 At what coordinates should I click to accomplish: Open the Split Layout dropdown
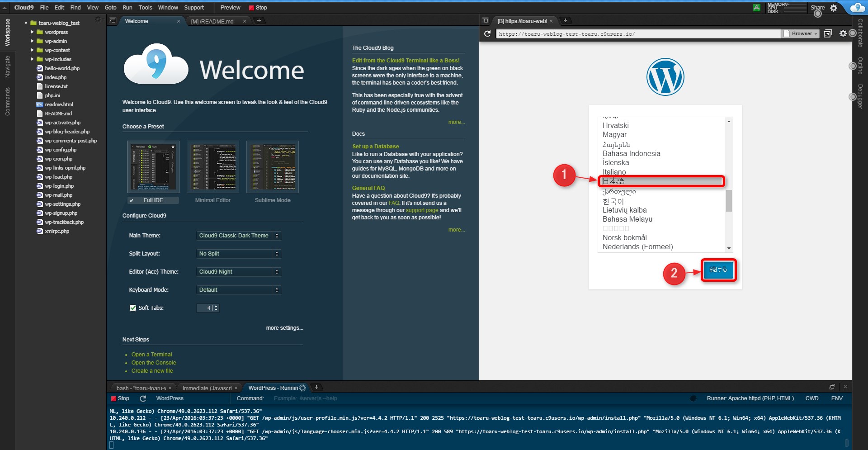(239, 254)
